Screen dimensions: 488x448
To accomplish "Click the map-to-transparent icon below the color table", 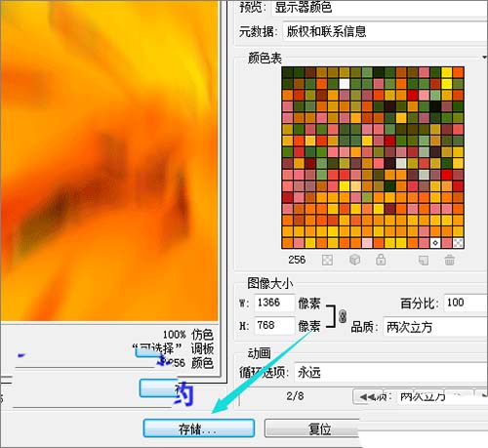I will (327, 260).
